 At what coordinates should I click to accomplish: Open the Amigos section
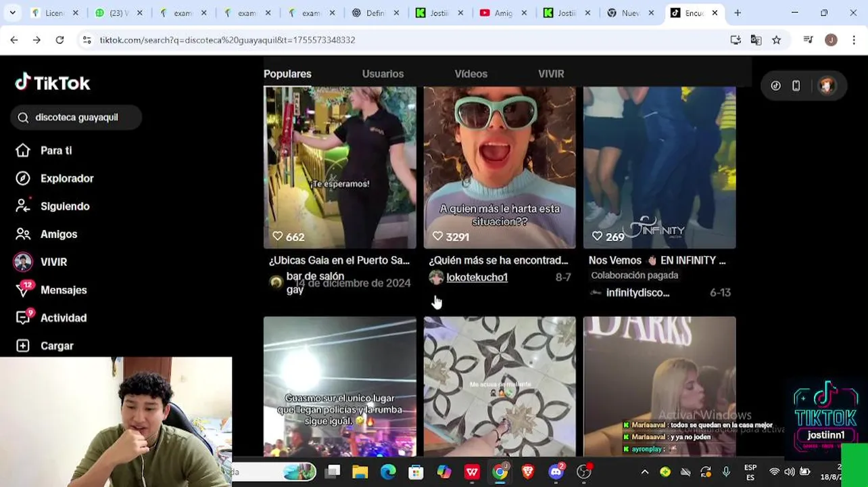point(46,234)
